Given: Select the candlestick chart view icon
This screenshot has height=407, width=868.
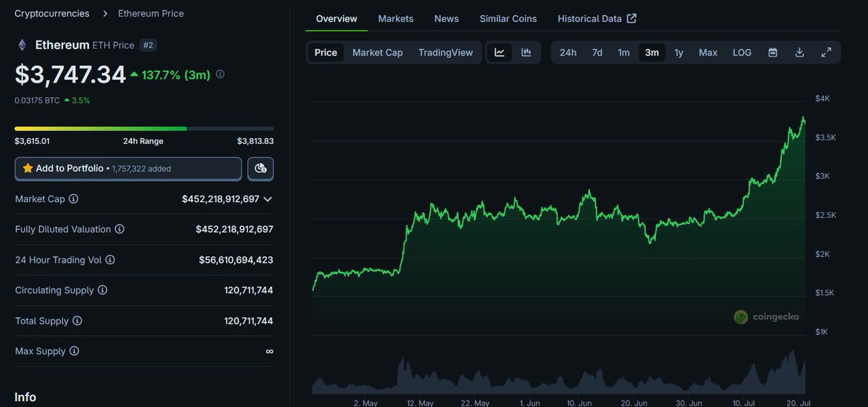Looking at the screenshot, I should (526, 52).
